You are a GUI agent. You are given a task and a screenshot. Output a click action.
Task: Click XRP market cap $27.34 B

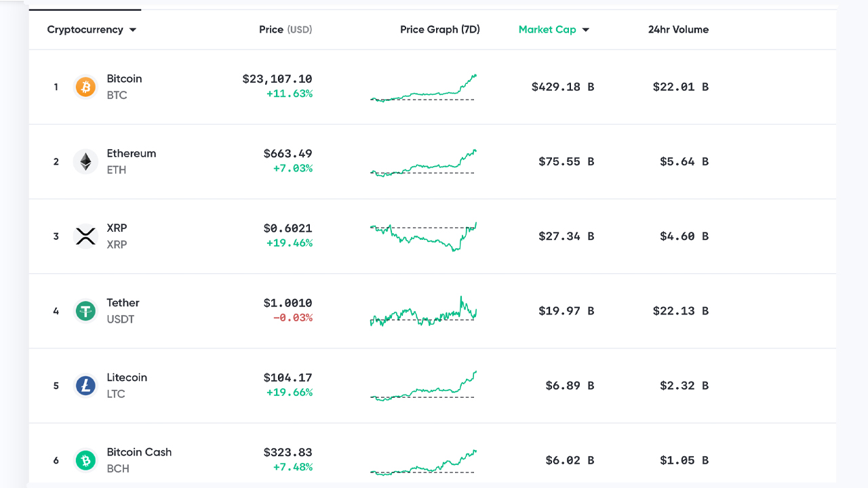click(566, 236)
